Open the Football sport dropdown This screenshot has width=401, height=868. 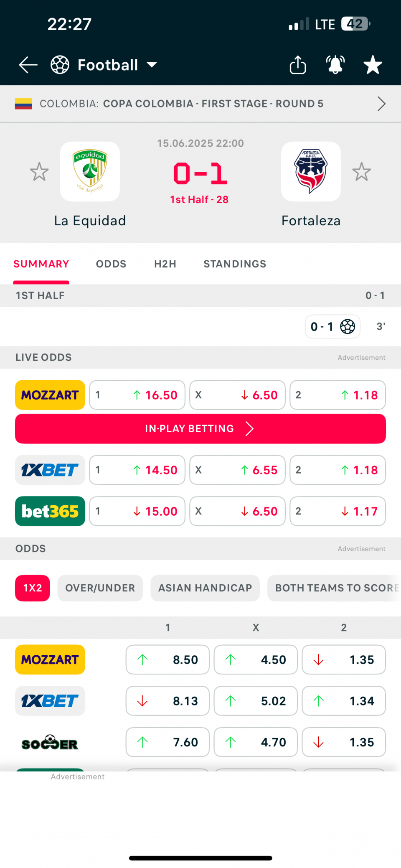(104, 65)
